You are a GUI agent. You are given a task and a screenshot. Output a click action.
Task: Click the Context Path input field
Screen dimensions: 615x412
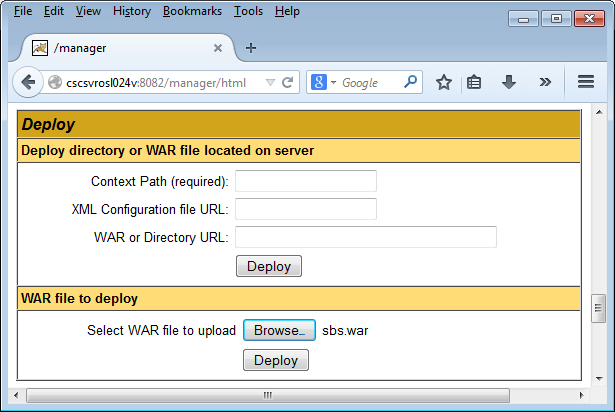(x=305, y=181)
